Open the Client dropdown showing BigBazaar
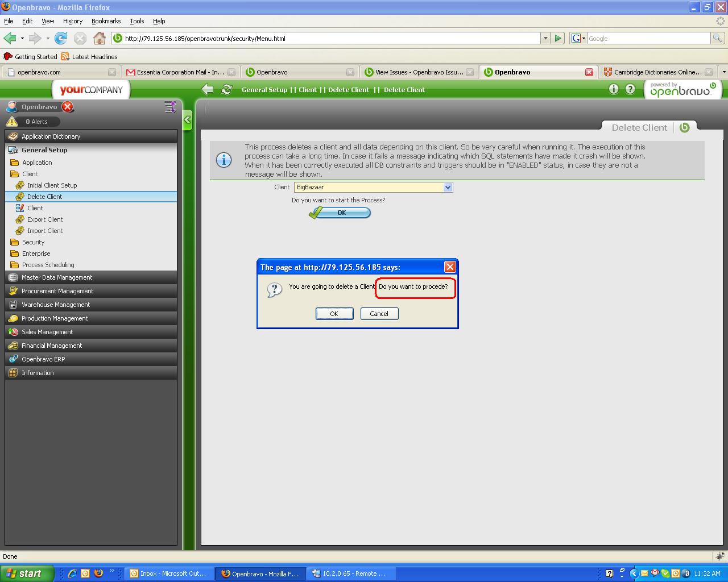The width and height of the screenshot is (728, 582). [373, 187]
